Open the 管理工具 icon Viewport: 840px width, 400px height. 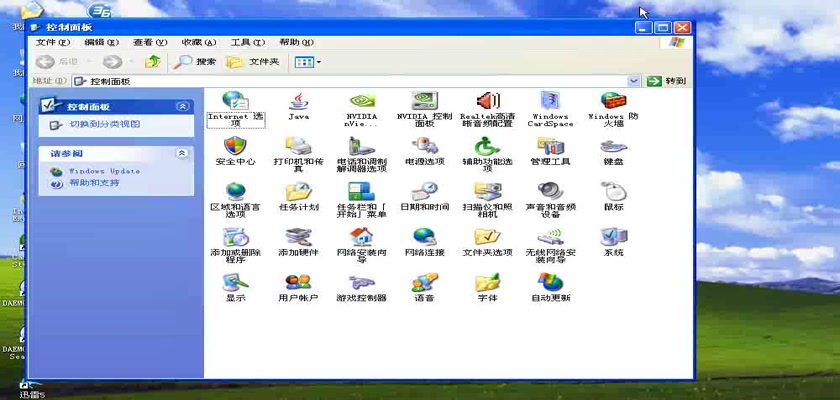[550, 146]
